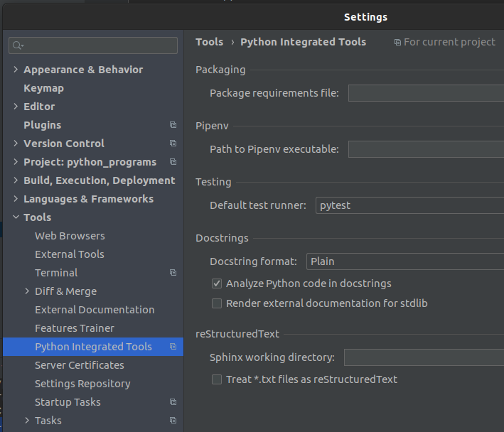Click the project icon beside Project: python_programs

click(x=173, y=162)
